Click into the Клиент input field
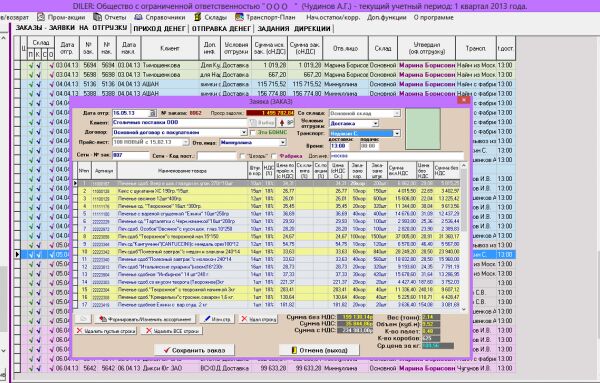 point(179,122)
